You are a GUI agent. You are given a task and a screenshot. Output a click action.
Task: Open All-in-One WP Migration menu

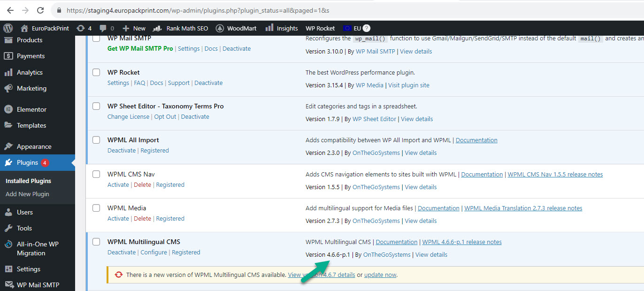(38, 248)
